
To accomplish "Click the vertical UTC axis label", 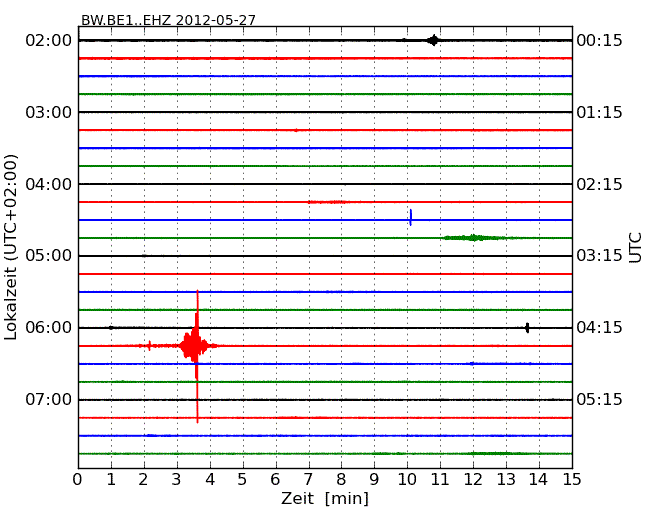I will (x=635, y=248).
